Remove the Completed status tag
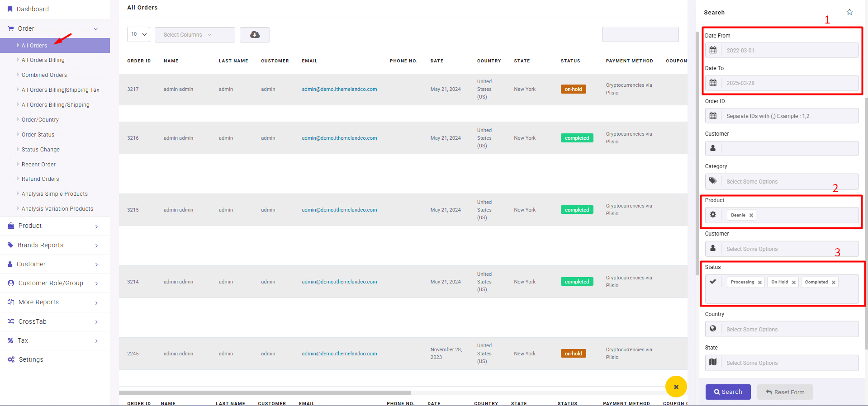 pyautogui.click(x=834, y=282)
